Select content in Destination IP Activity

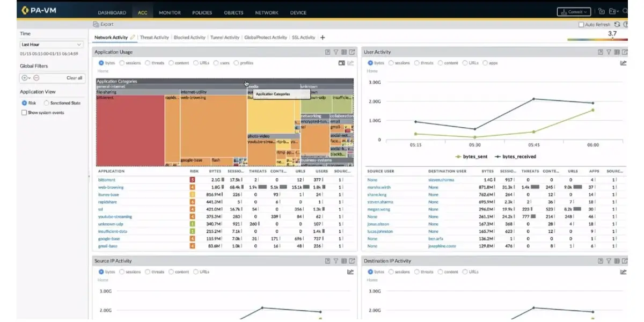441,272
